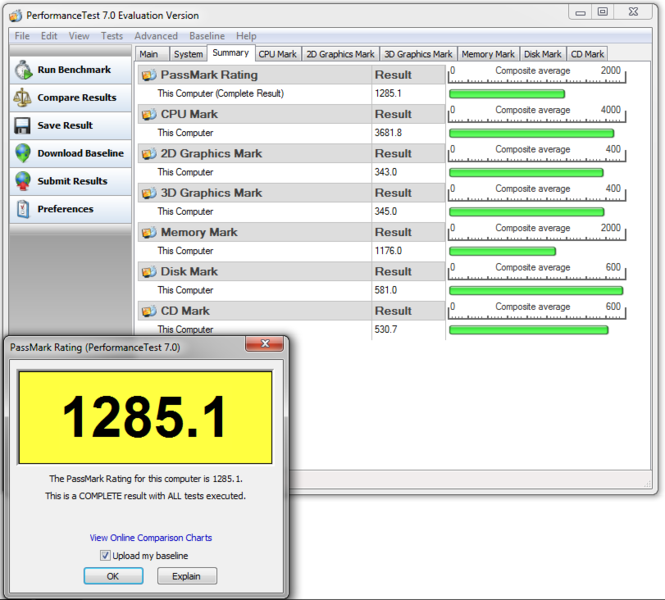The width and height of the screenshot is (665, 600).
Task: Open the 2D Graphics Mark tab
Action: pyautogui.click(x=341, y=54)
